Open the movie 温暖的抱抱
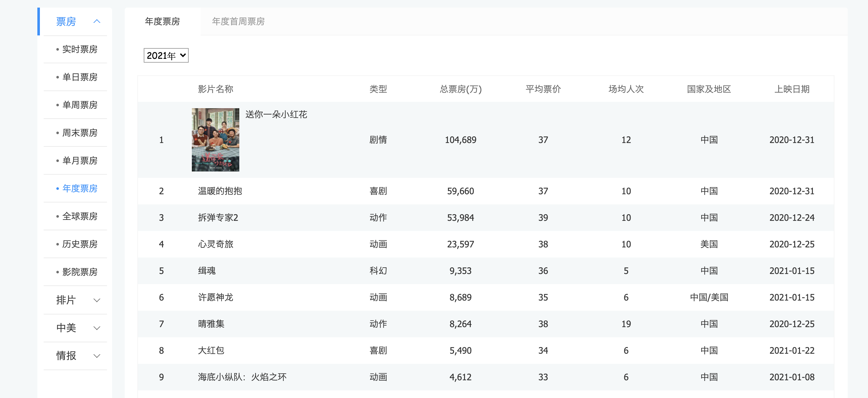 click(220, 191)
